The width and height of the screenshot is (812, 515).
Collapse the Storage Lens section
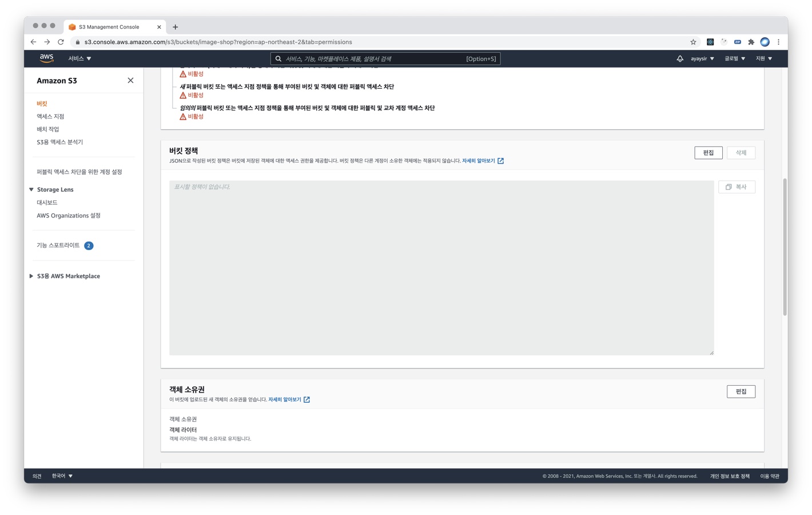31,189
